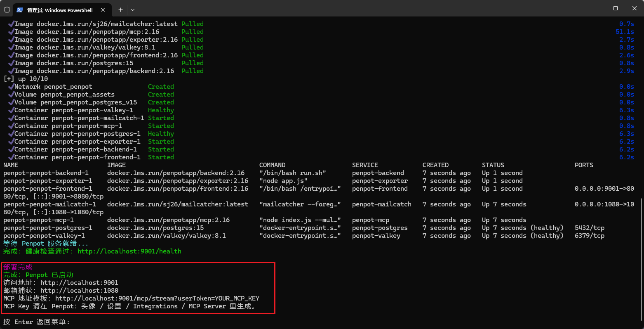Screen dimensions: 644x329
Task: Click penpot-penpot-exporter-1 in the NAME column
Action: (x=48, y=181)
